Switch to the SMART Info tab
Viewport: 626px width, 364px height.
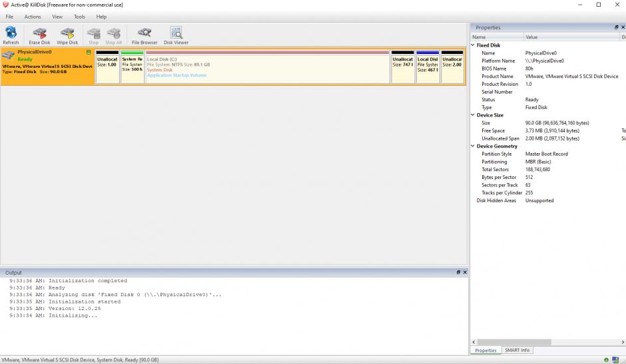pyautogui.click(x=517, y=350)
